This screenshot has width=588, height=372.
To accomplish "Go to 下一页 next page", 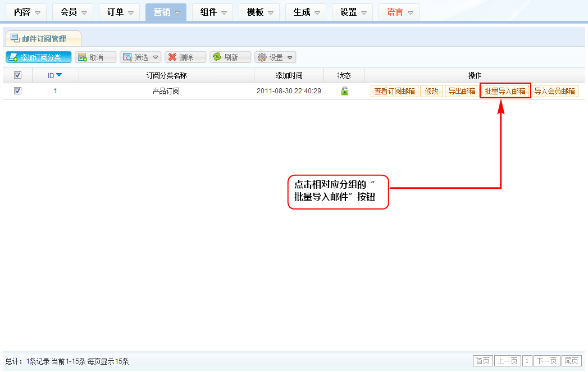I will tap(546, 361).
